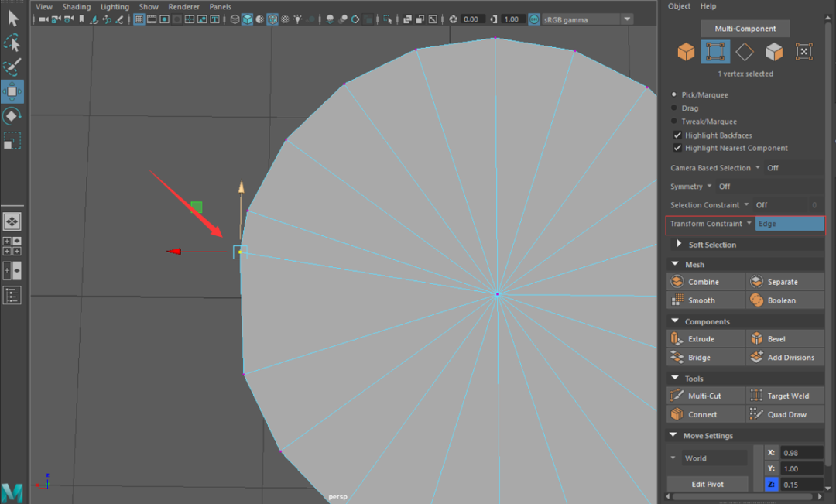Expand the Soft Selection section

click(679, 244)
